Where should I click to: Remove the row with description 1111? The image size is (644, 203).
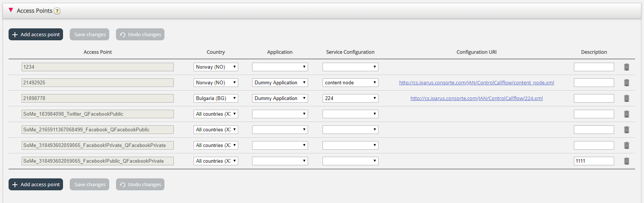coord(626,161)
